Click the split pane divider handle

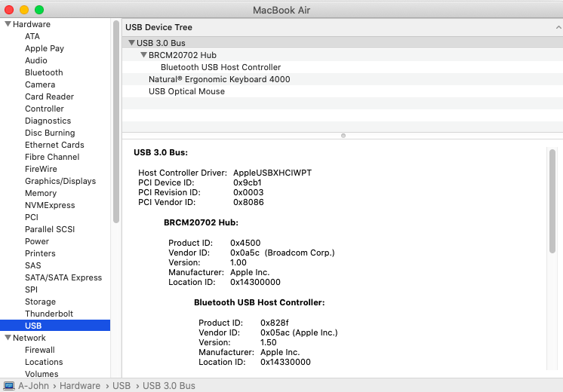click(343, 136)
